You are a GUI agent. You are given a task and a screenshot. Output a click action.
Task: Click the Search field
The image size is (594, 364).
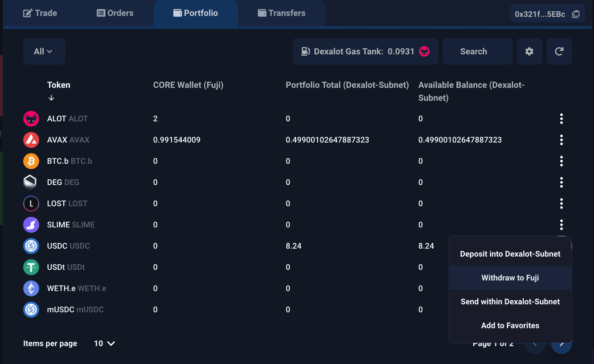(477, 51)
